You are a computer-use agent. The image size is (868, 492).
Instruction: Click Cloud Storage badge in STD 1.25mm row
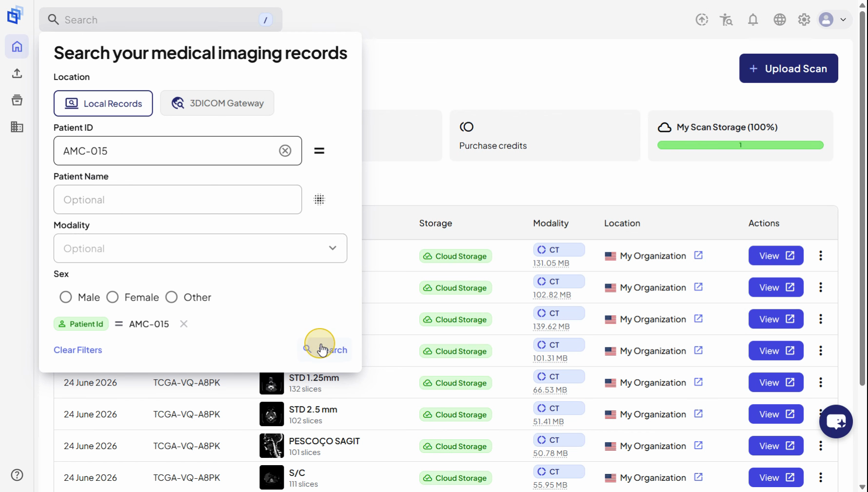click(455, 383)
